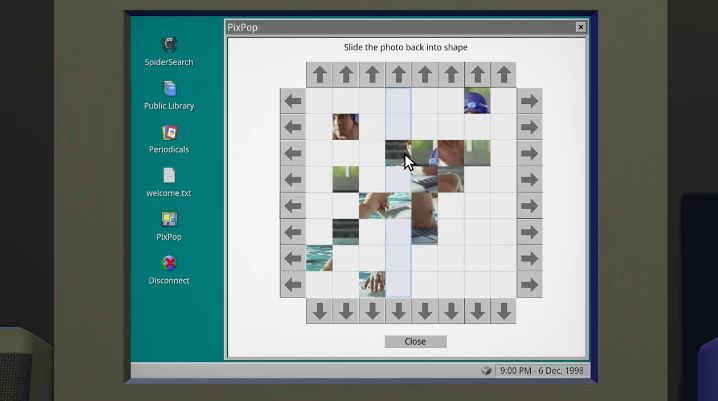Viewport: 718px width, 401px height.
Task: Shift the first column up with its up arrow
Action: tap(320, 75)
